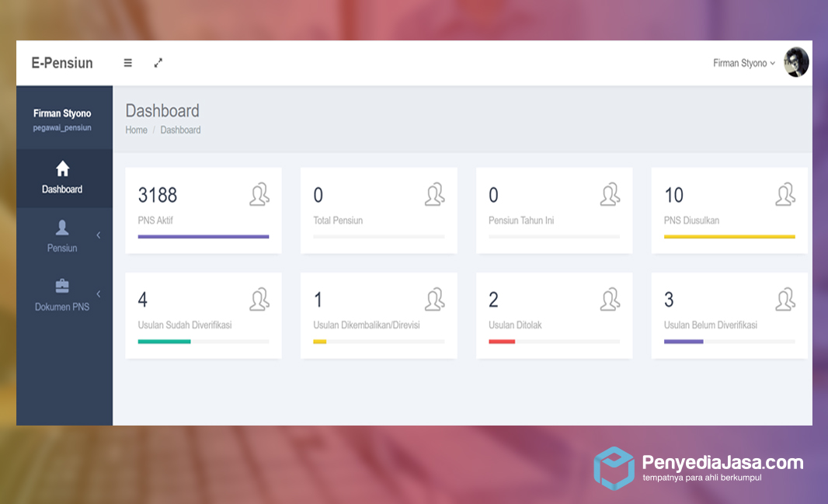The width and height of the screenshot is (828, 504).
Task: Click the Usulan Dikembalikan/Direvisi yellow progress bar
Action: (x=319, y=342)
